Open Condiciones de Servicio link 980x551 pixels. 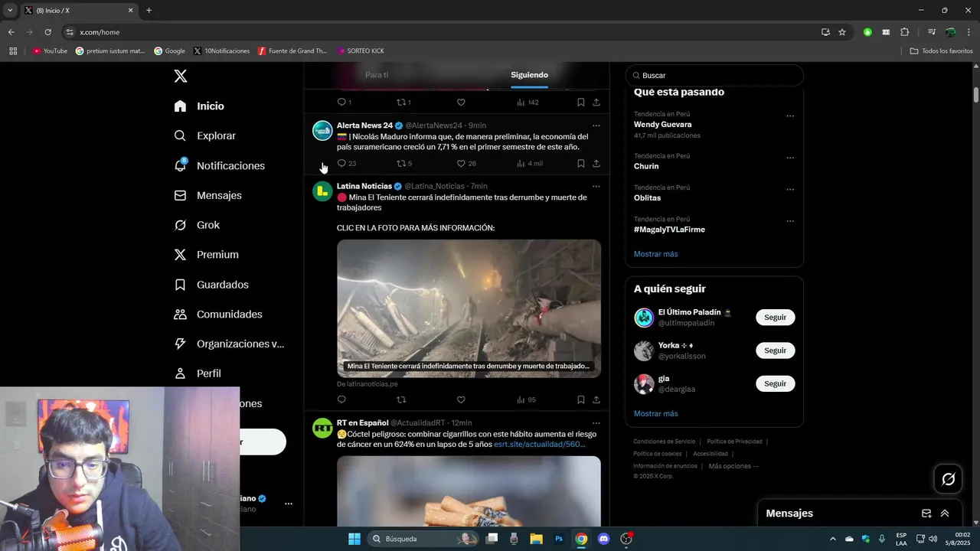coord(664,442)
